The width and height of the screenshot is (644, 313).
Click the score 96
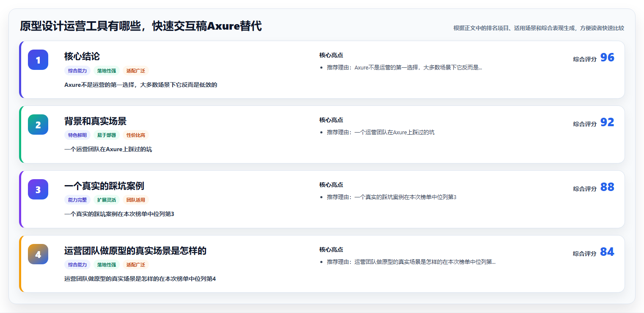click(x=607, y=58)
